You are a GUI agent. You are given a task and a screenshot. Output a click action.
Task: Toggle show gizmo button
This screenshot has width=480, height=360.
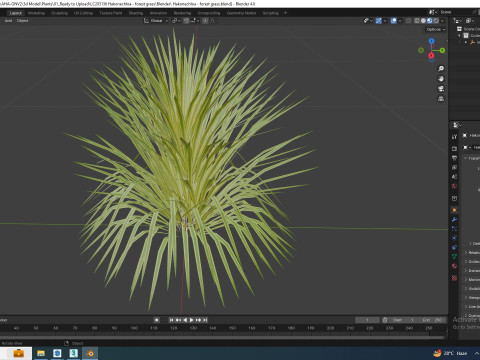click(x=379, y=21)
